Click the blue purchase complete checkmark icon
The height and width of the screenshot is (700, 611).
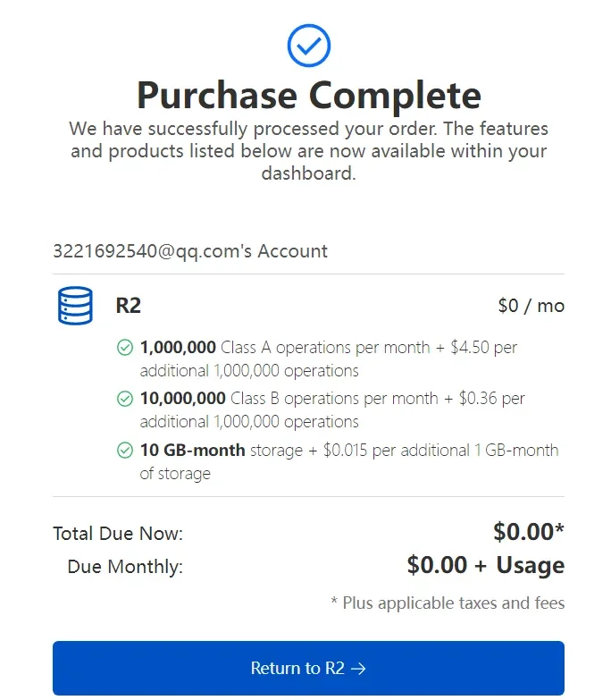[x=309, y=45]
